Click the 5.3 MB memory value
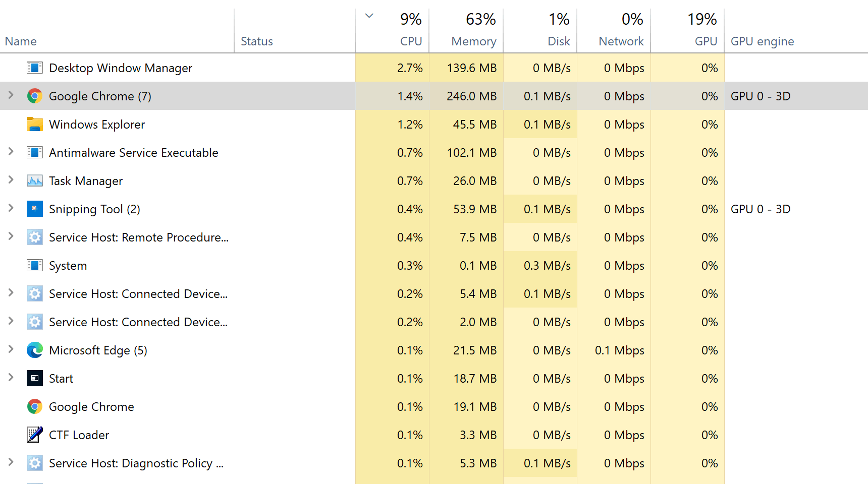Viewport: 868px width, 484px height. (478, 463)
